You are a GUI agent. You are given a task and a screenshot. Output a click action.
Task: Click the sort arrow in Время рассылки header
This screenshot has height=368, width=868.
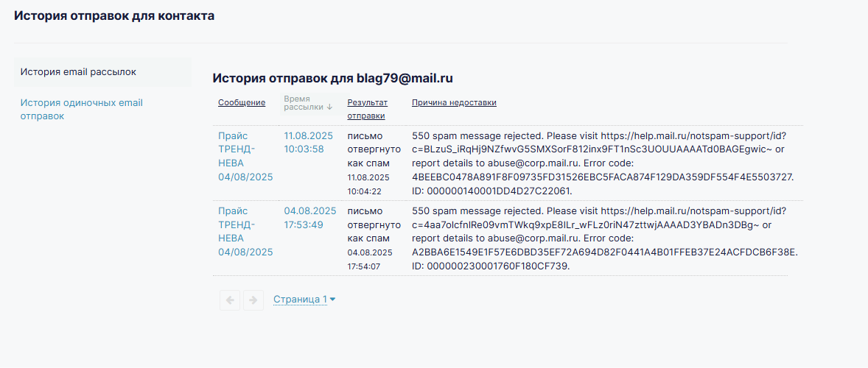[x=329, y=107]
